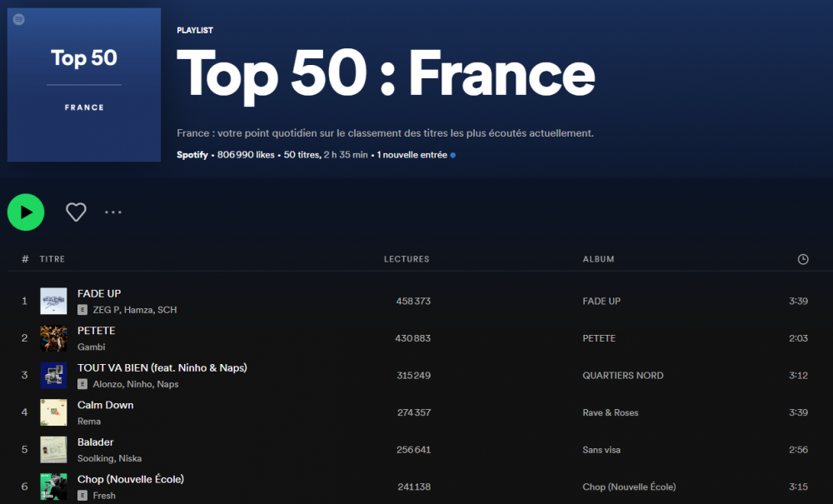Click the explicit badge on Chop (Nouvelle École)

82,496
